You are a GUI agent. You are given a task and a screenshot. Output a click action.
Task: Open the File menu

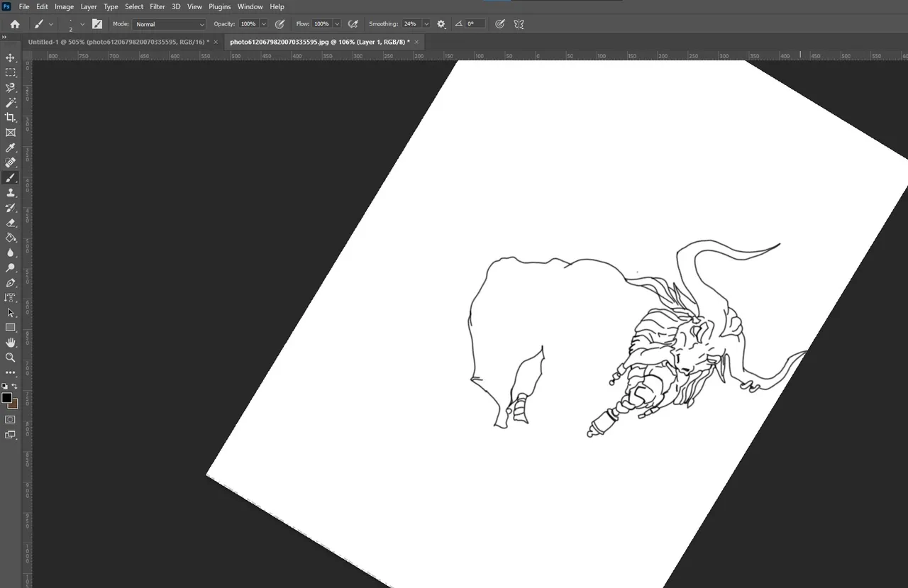[24, 6]
